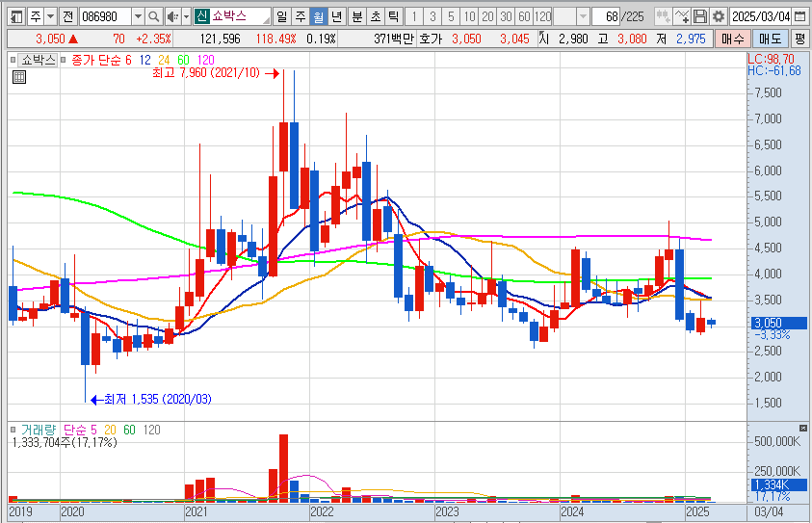Screen dimensions: 812x523
Task: Click the 전 button
Action: [x=67, y=17]
